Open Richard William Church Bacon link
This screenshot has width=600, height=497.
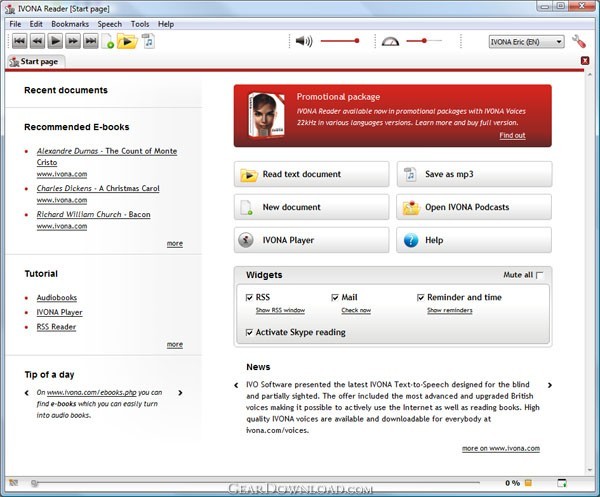(x=93, y=214)
